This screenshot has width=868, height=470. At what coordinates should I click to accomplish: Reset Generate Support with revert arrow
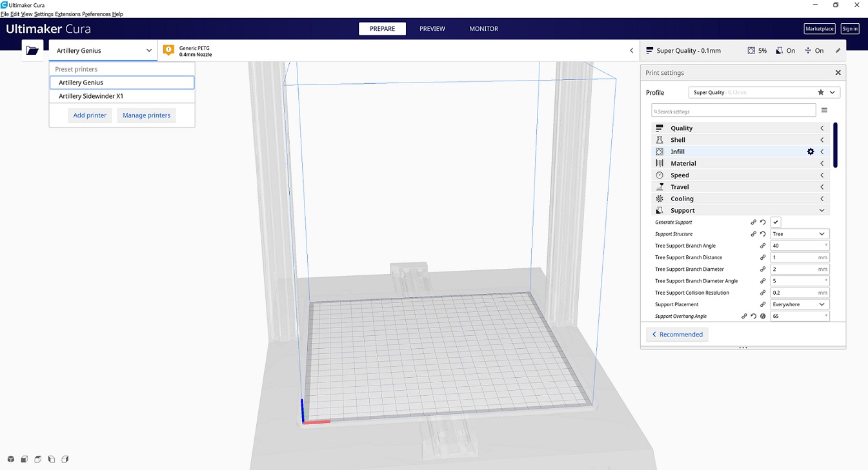pyautogui.click(x=763, y=222)
